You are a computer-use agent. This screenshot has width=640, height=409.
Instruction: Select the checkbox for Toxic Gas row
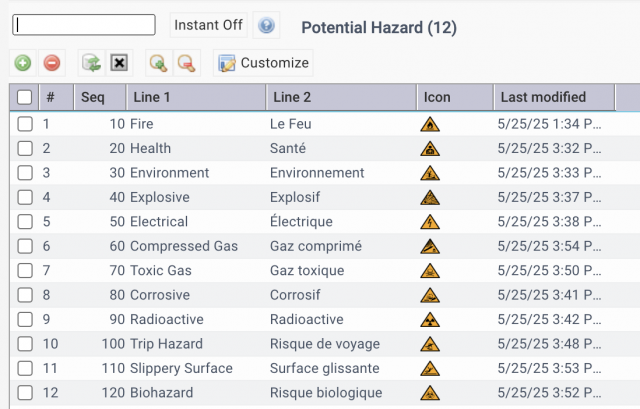(25, 270)
